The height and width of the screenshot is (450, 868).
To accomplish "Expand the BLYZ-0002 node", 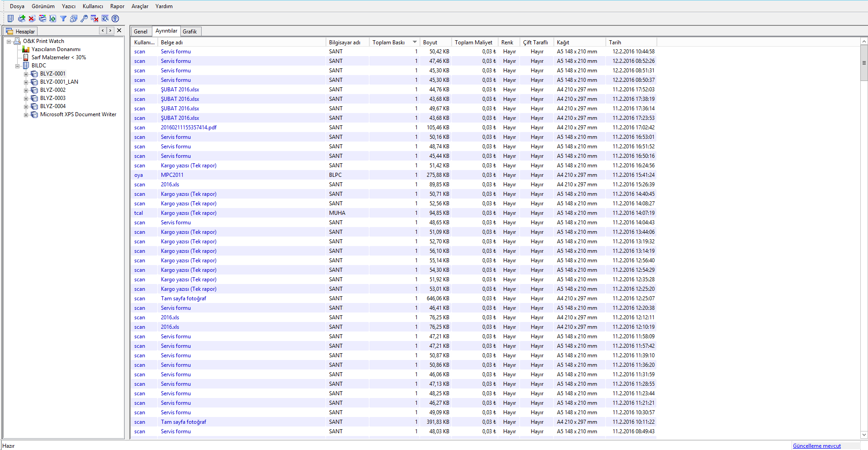I will [x=26, y=90].
